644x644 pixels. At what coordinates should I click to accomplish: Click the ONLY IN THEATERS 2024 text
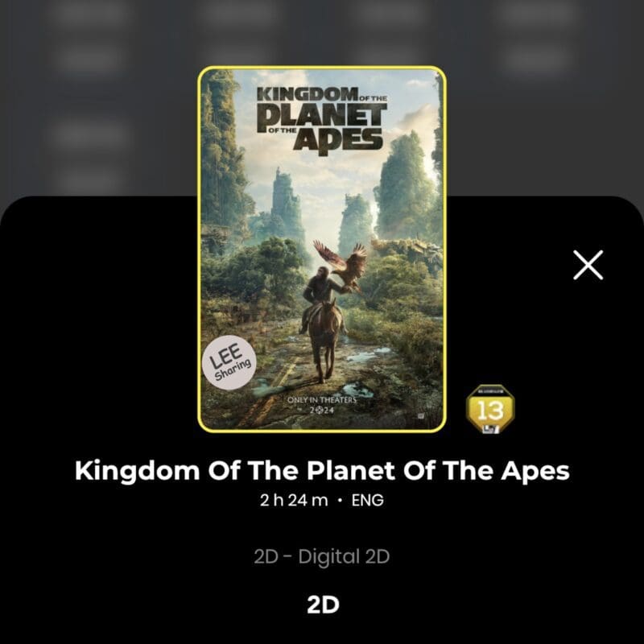322,405
